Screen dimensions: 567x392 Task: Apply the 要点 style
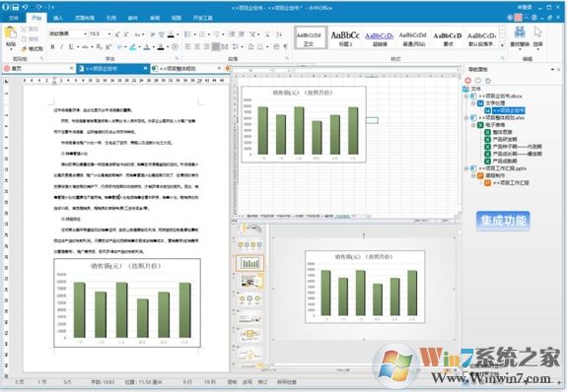point(448,37)
